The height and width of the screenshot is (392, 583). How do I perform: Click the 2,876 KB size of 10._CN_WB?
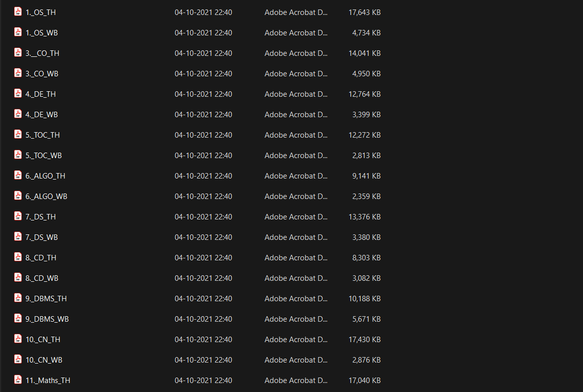366,360
